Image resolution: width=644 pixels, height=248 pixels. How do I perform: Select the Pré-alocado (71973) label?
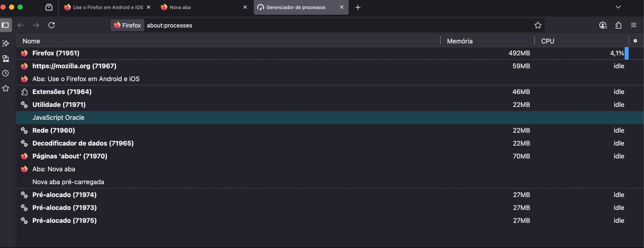(64, 208)
